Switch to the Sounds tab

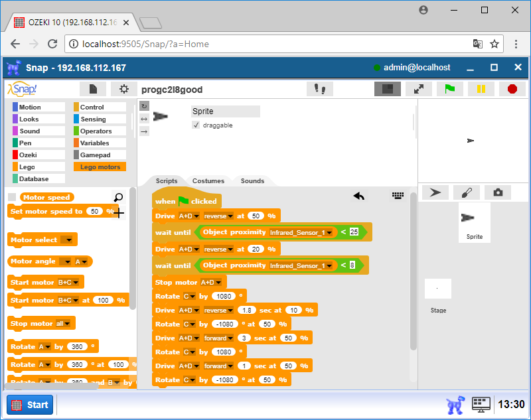252,180
